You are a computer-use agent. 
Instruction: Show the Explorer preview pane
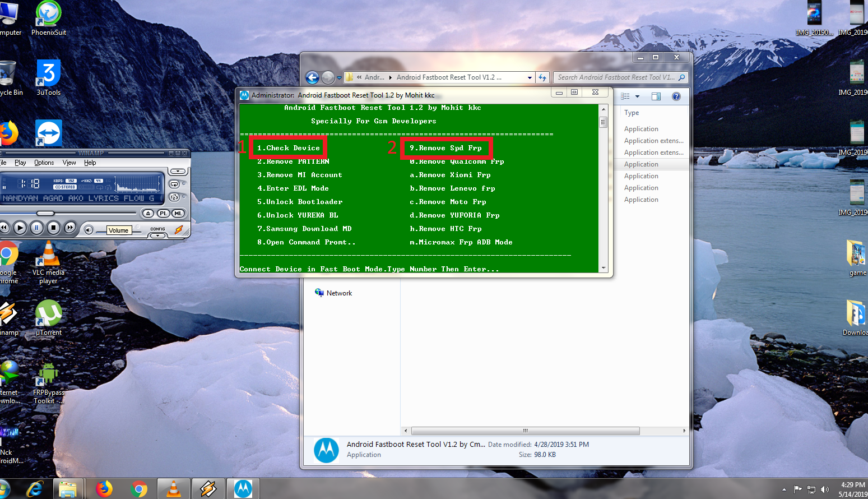point(656,96)
